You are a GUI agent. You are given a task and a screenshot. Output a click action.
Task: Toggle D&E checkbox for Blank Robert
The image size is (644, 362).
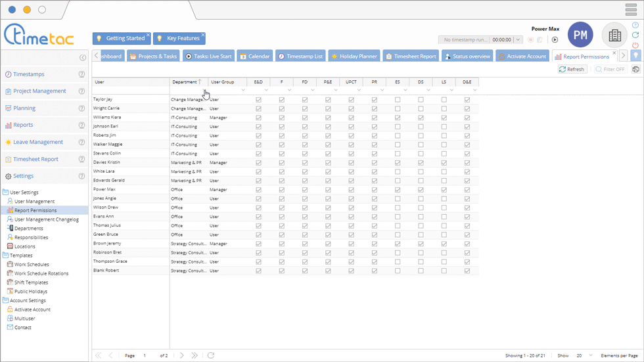point(467,271)
